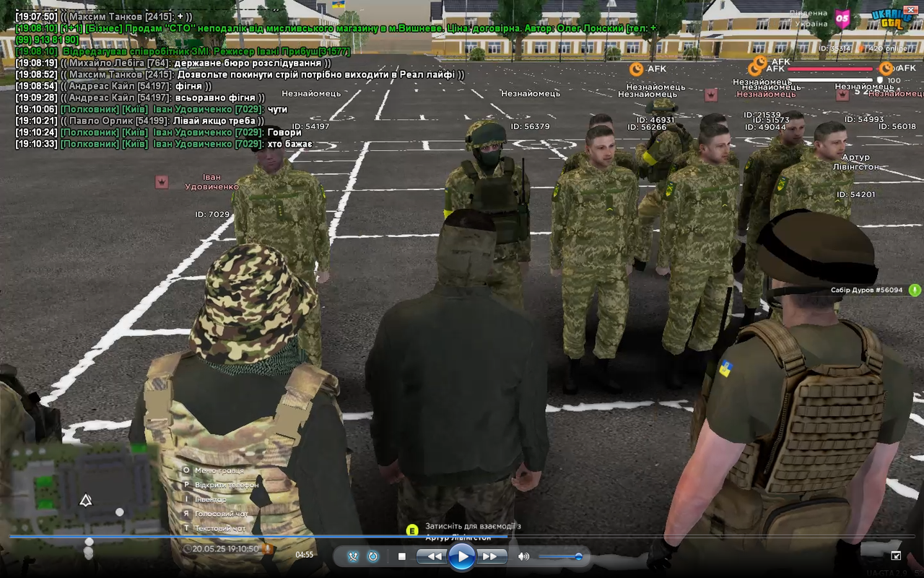Select the 'Меню гравця' hint

pyautogui.click(x=213, y=470)
